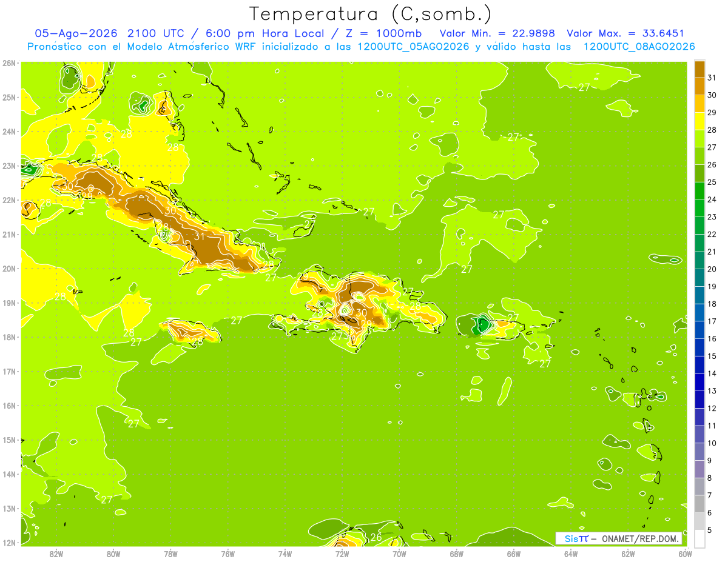Click the '66W' longitude axis label
Image resolution: width=728 pixels, height=562 pixels.
pyautogui.click(x=514, y=554)
